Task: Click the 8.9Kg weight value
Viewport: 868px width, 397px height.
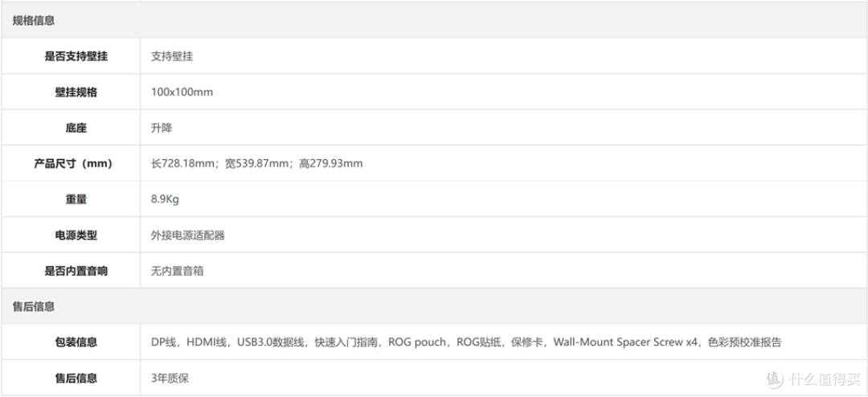Action: [x=165, y=199]
